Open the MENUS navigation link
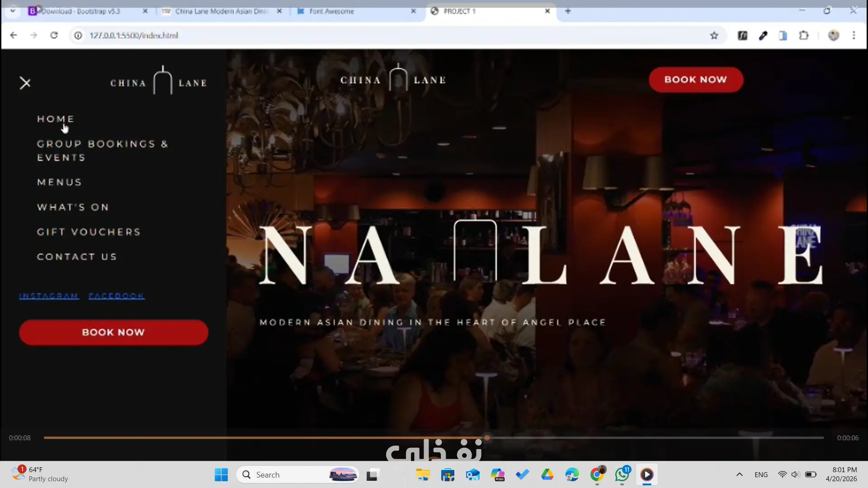This screenshot has height=488, width=868. coord(59,182)
